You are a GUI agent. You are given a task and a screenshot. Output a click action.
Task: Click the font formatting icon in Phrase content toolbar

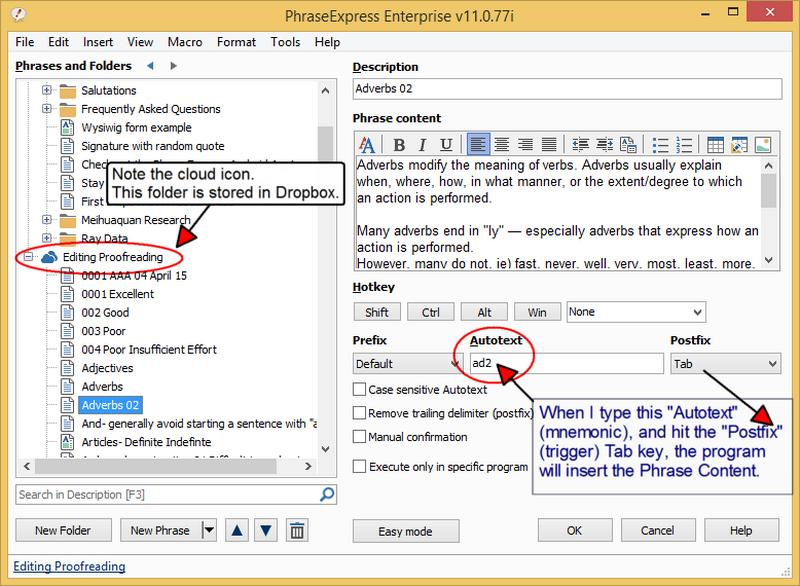(366, 145)
